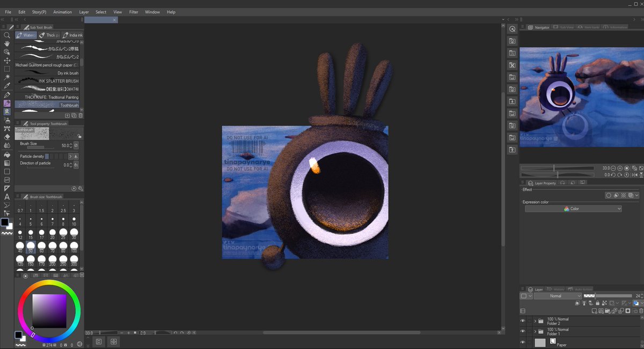This screenshot has width=644, height=349.
Task: Choose brush size 70 preset
Action: click(52, 248)
